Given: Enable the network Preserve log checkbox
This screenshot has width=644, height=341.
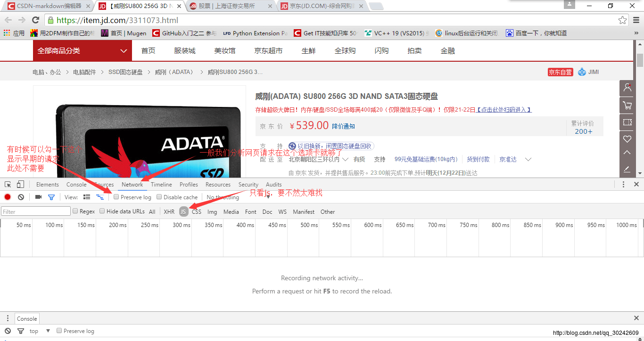Looking at the screenshot, I should coord(116,197).
